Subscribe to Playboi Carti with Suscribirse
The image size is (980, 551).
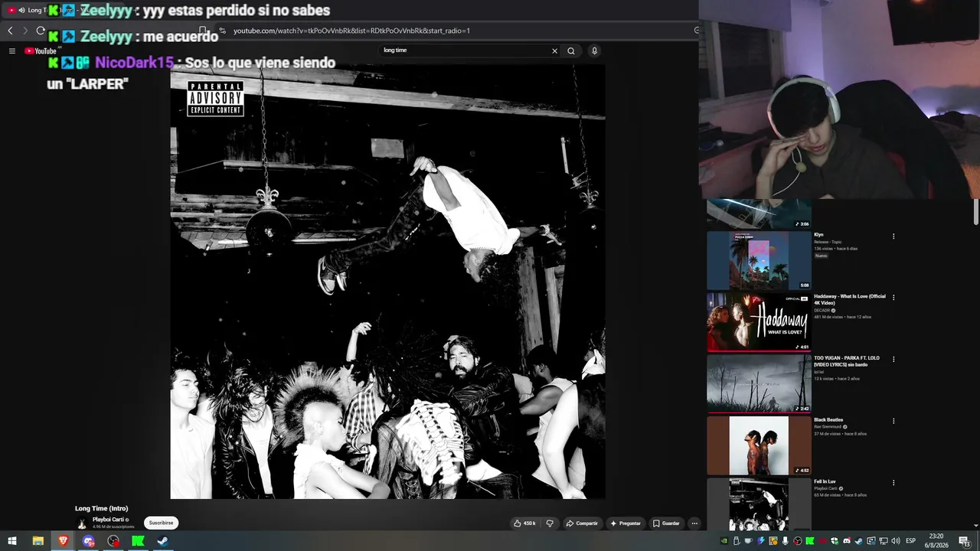(x=161, y=523)
